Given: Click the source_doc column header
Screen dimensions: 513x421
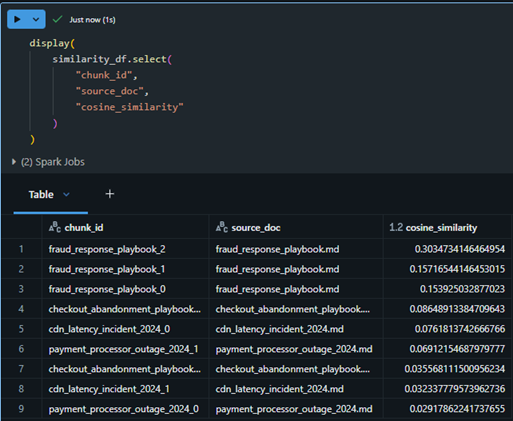Looking at the screenshot, I should pyautogui.click(x=256, y=228).
